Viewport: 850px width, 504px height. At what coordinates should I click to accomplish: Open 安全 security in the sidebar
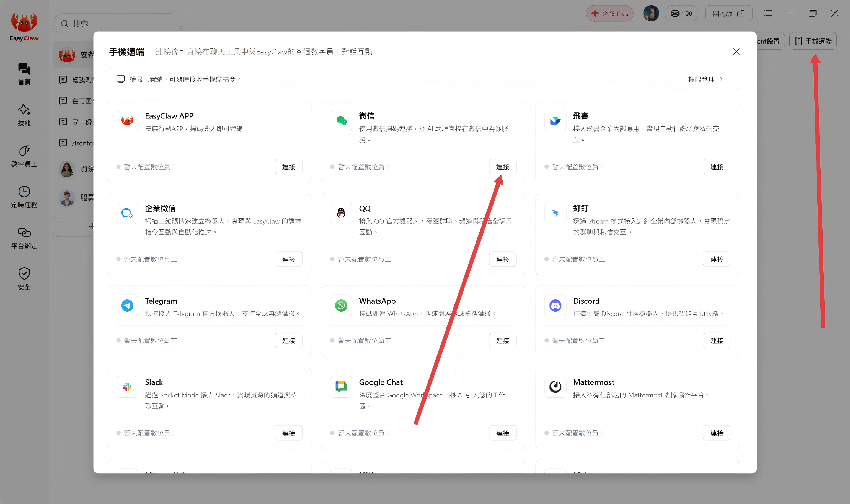click(24, 279)
